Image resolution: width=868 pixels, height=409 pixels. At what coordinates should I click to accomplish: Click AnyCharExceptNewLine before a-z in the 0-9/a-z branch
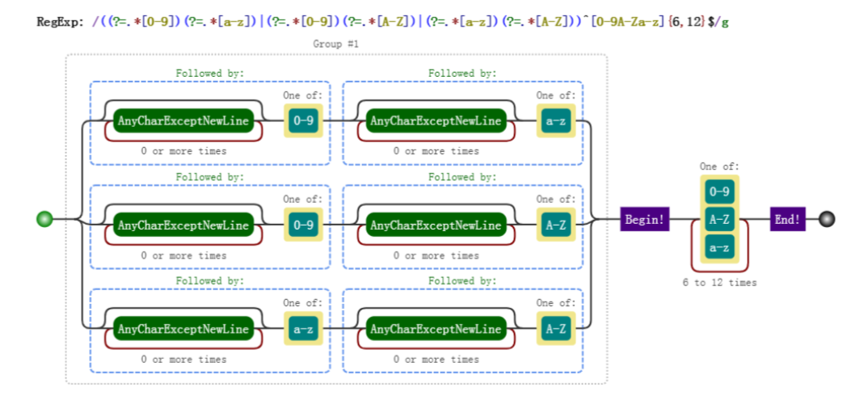[x=436, y=120]
